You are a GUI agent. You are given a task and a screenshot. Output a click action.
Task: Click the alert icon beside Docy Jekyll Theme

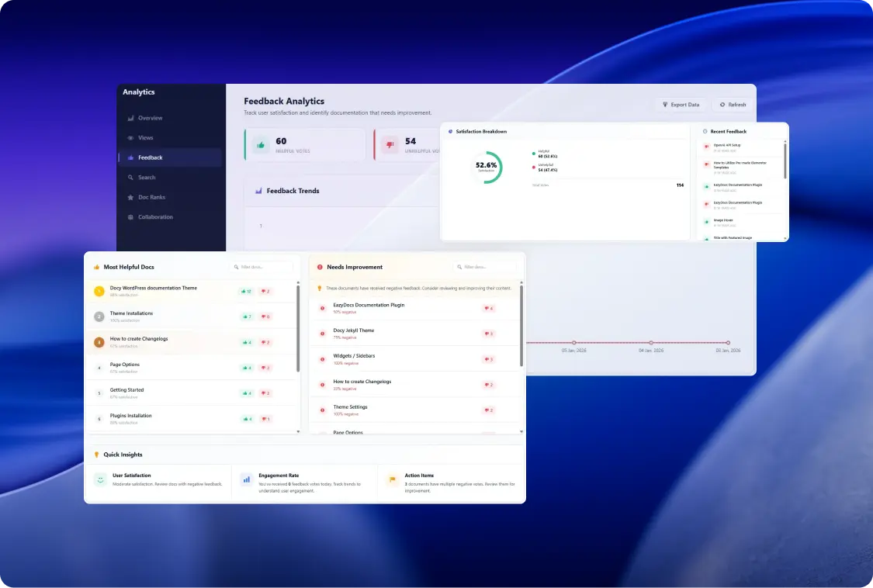[323, 334]
